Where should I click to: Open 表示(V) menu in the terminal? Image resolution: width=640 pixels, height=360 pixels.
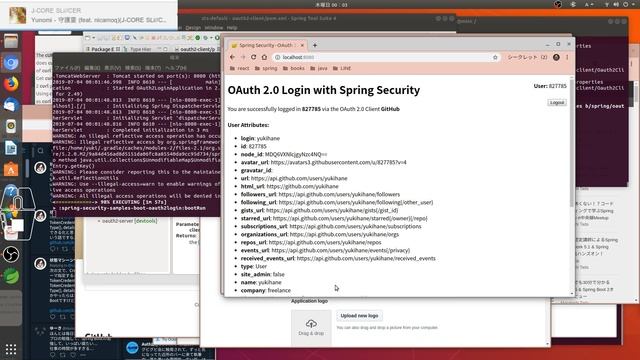[112, 68]
